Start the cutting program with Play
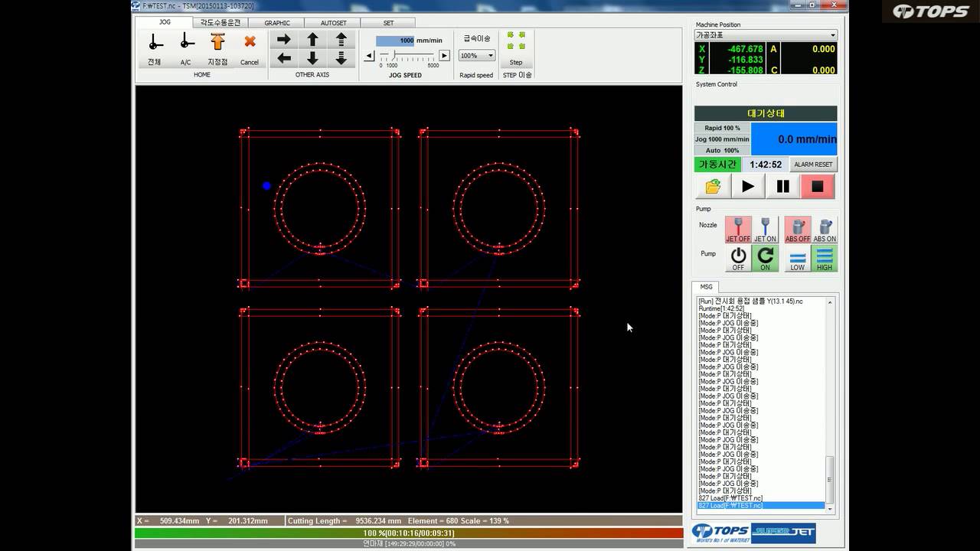Image resolution: width=980 pixels, height=551 pixels. tap(748, 186)
